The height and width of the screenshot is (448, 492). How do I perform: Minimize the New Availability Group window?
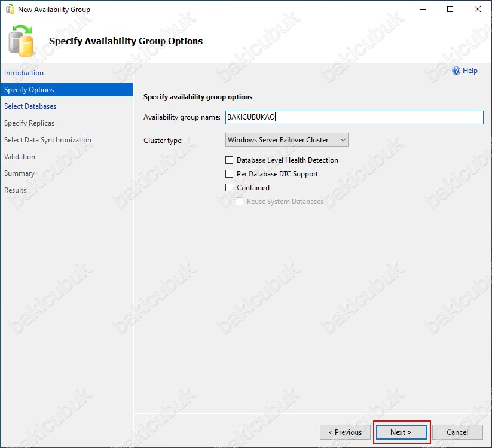(x=423, y=9)
